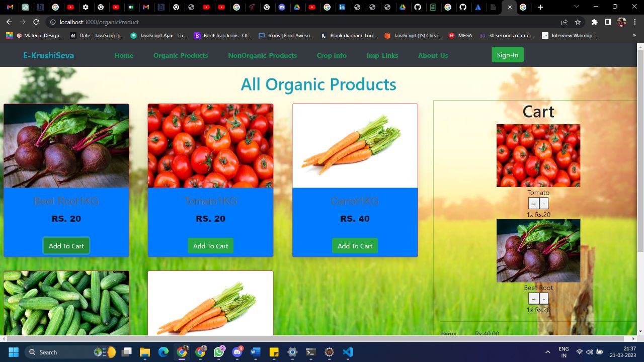Launch Microsoft Edge from the taskbar

(x=163, y=352)
